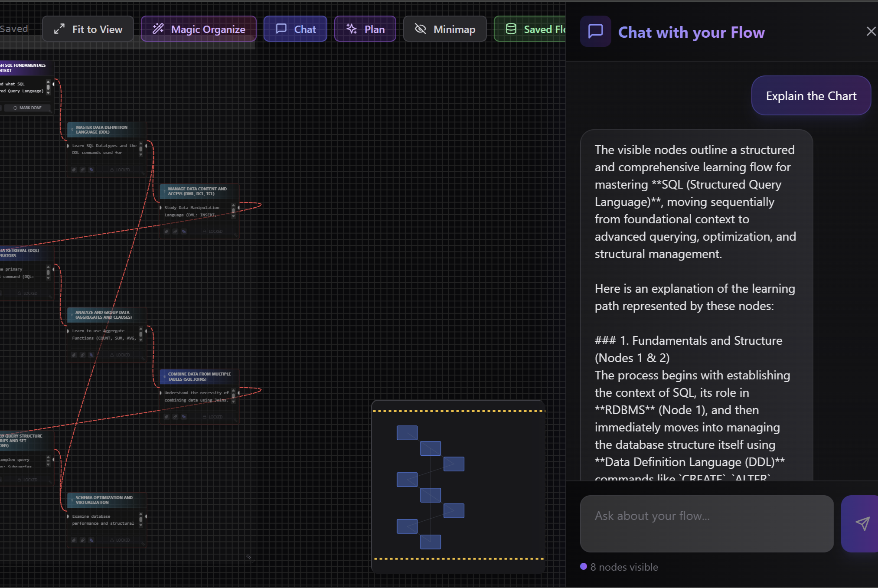
Task: Toggle the LOCKED state on Analyze and Group Data node
Action: click(121, 355)
